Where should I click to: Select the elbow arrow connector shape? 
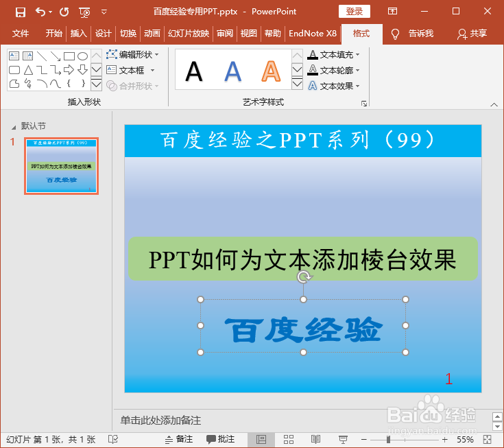tap(56, 70)
